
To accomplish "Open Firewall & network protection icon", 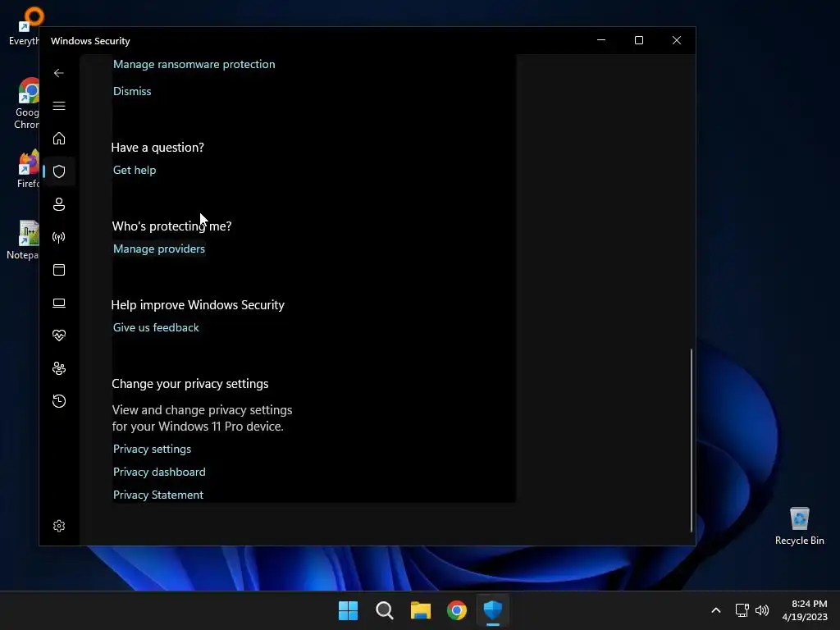I will 59,237.
